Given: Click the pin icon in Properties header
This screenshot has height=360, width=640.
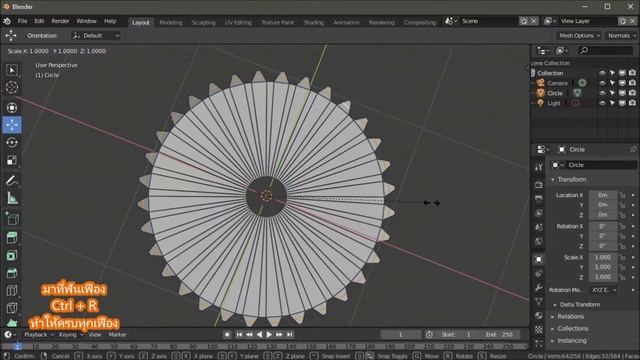Looking at the screenshot, I should tap(632, 149).
